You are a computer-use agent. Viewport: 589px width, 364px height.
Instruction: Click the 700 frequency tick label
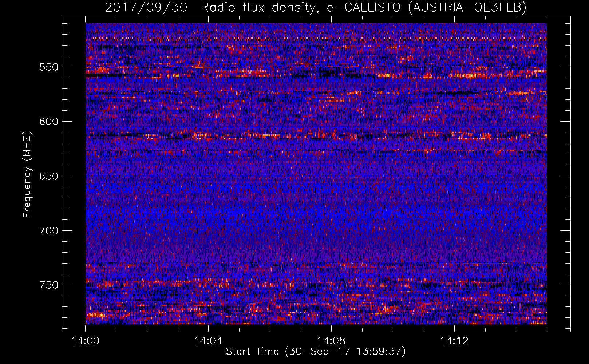[49, 231]
